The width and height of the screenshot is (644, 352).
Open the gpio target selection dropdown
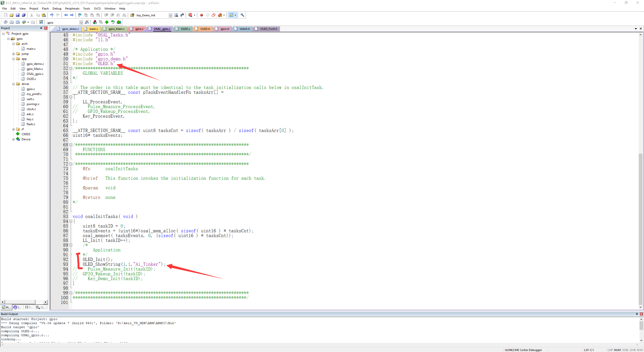tap(81, 22)
